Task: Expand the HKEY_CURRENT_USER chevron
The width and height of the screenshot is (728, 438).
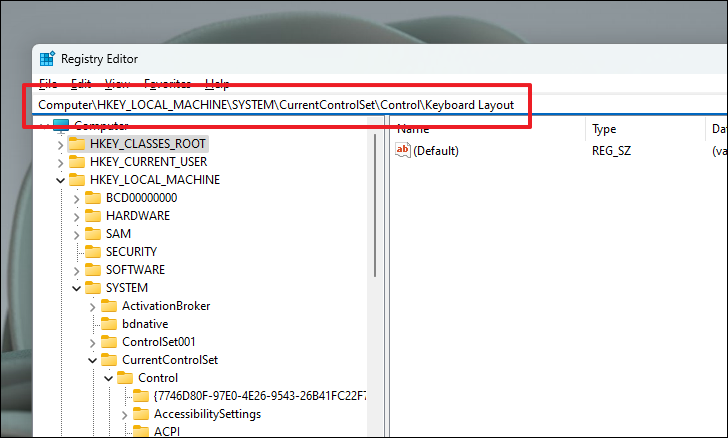Action: tap(60, 163)
